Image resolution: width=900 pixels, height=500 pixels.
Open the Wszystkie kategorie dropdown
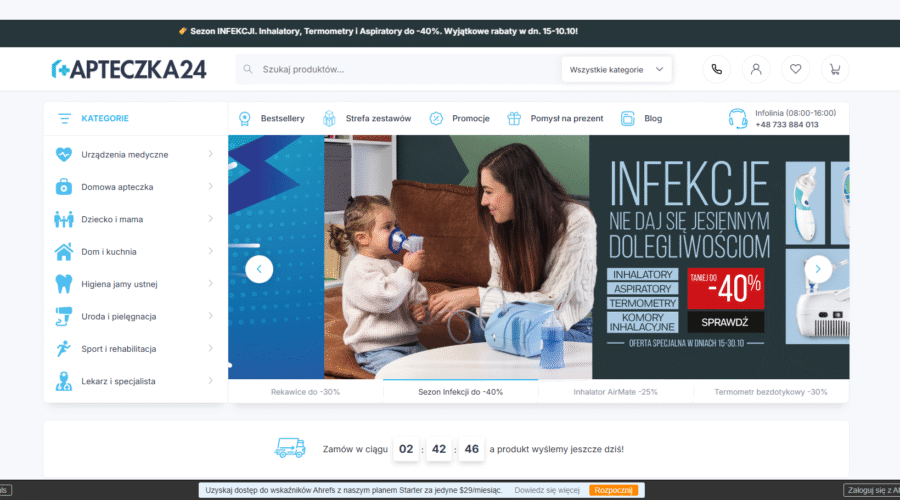[616, 69]
